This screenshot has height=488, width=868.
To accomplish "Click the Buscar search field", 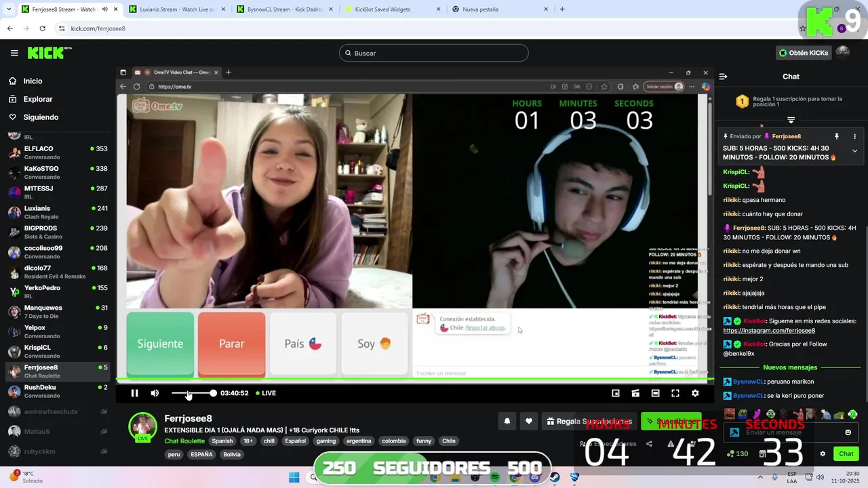I will pos(434,53).
